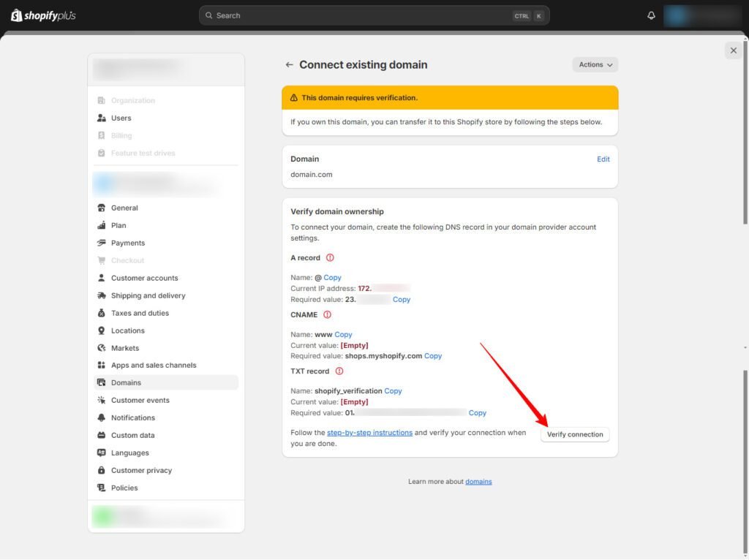Open the notifications bell

click(651, 15)
